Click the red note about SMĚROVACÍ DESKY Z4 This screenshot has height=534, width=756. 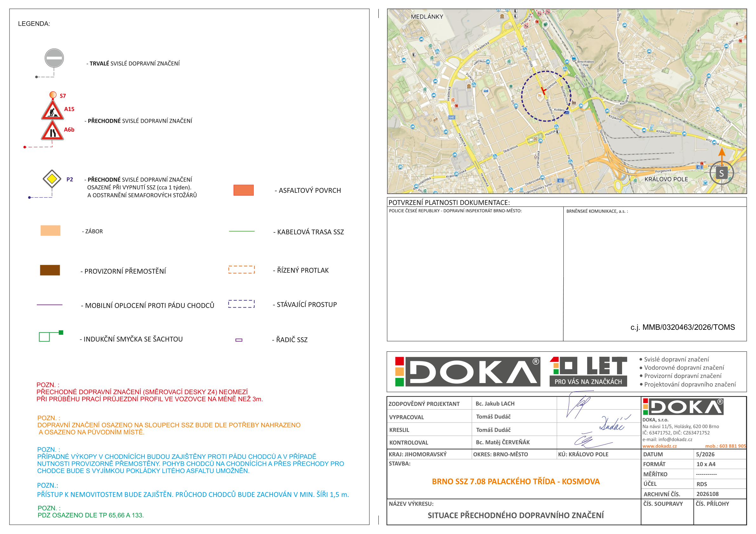click(149, 392)
